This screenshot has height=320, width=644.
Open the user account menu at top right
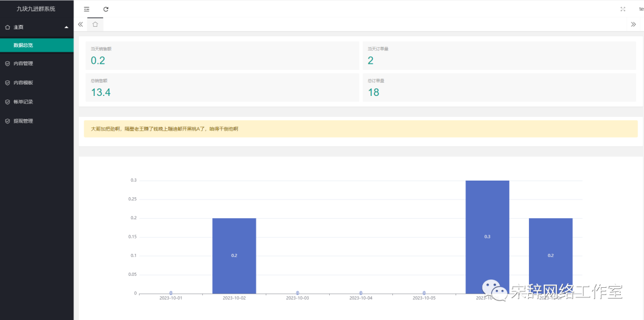[x=640, y=9]
